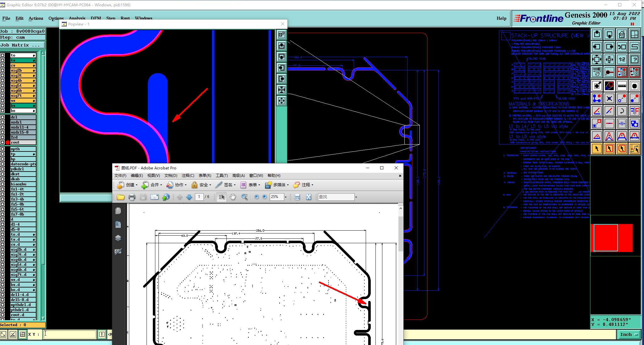Screen dimensions: 644x345
Task: Select the ruler measurement tool
Action: (x=622, y=85)
